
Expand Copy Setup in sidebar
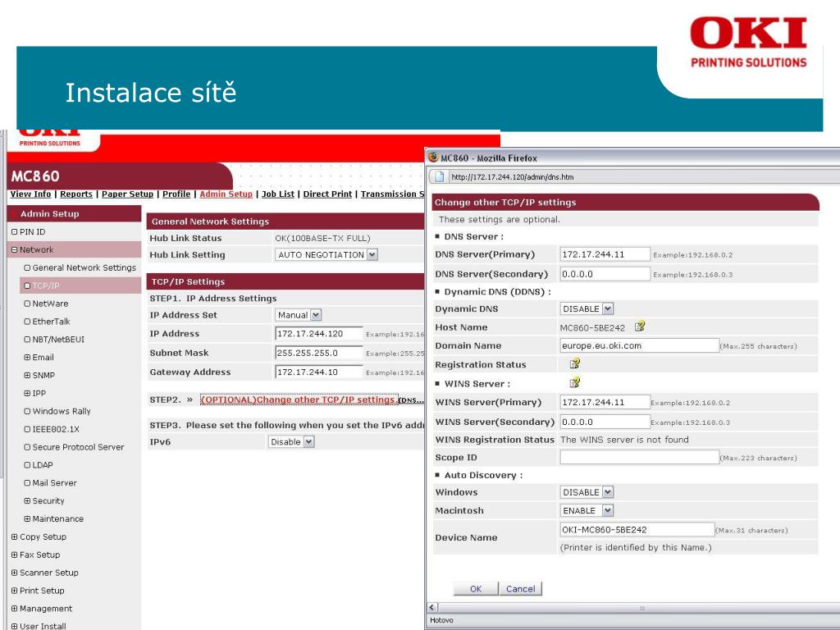[15, 536]
